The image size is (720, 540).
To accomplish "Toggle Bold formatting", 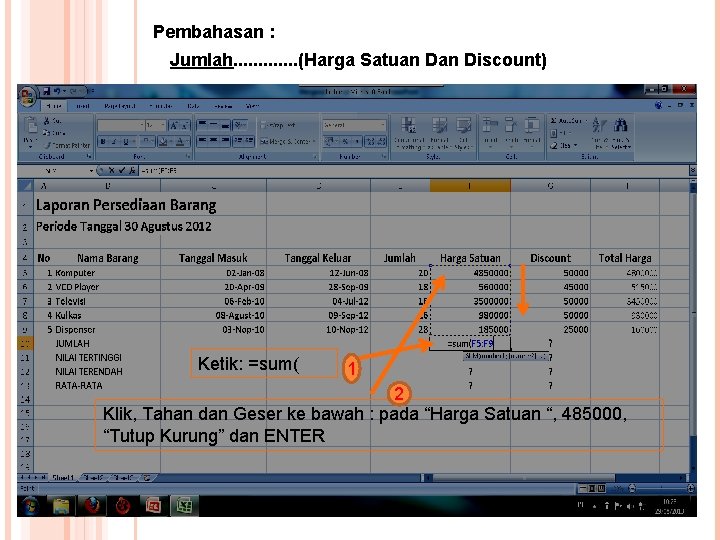I will tap(103, 142).
